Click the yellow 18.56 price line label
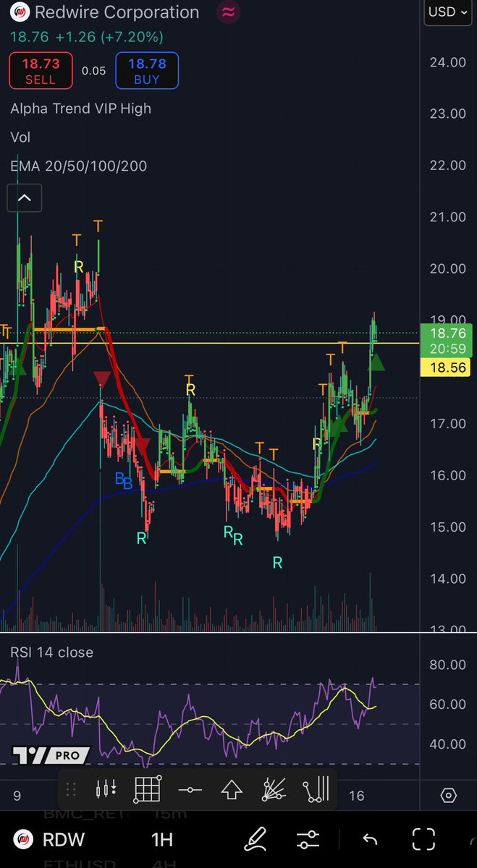Screen dimensions: 477x868 (445, 367)
